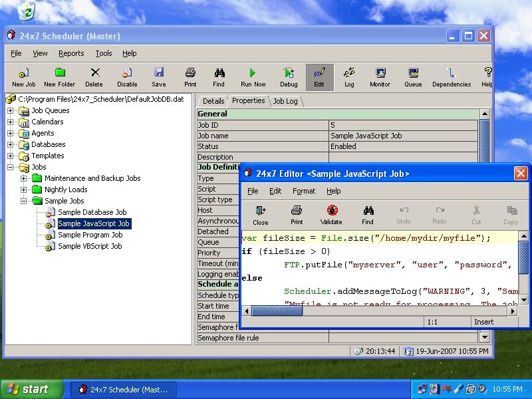This screenshot has height=399, width=532.
Task: Click the Editor vertical scrollbar down arrow
Action: [523, 300]
